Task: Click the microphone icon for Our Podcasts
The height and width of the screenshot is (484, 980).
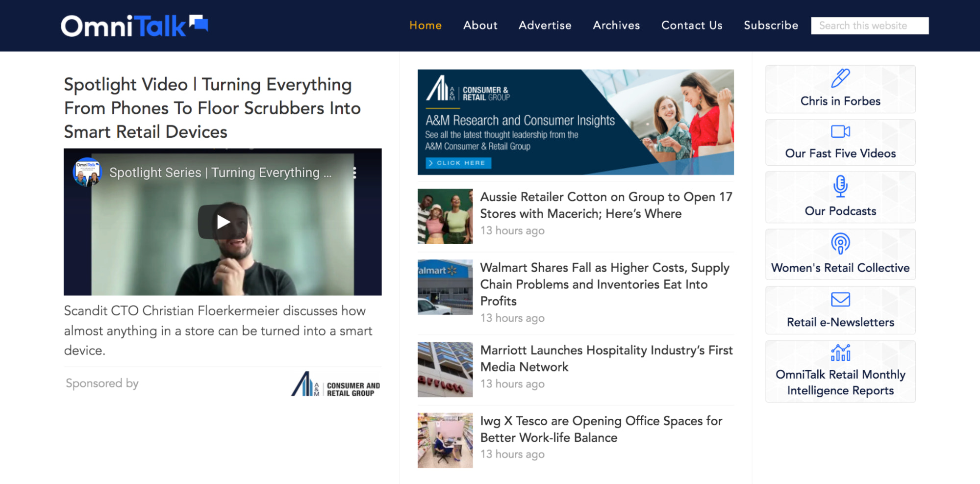Action: pos(840,186)
